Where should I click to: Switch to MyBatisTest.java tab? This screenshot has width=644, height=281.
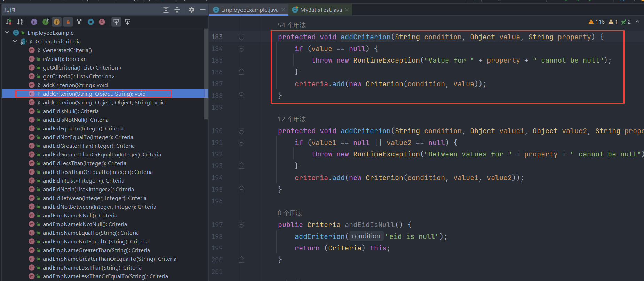[321, 10]
